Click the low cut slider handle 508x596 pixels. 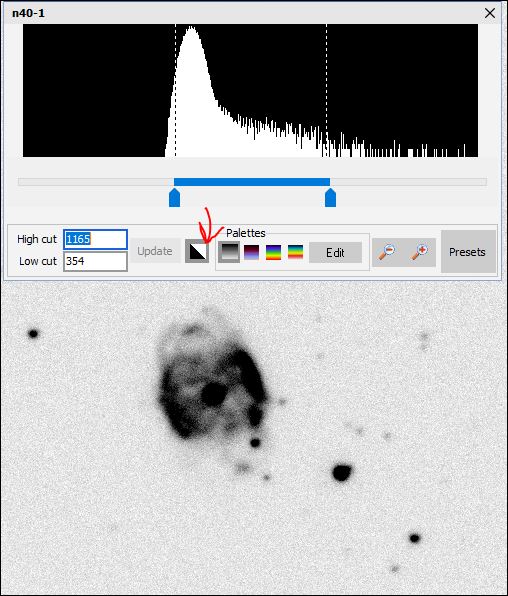coord(175,198)
